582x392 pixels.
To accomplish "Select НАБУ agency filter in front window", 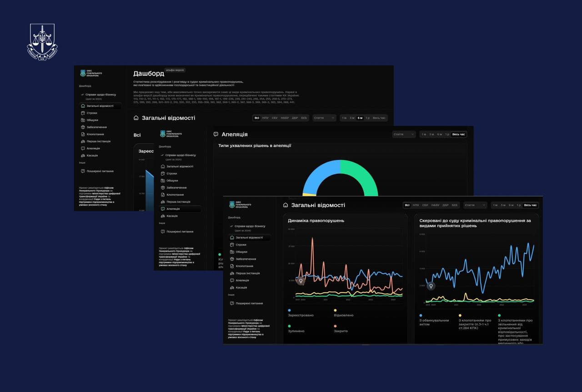I will pos(435,205).
